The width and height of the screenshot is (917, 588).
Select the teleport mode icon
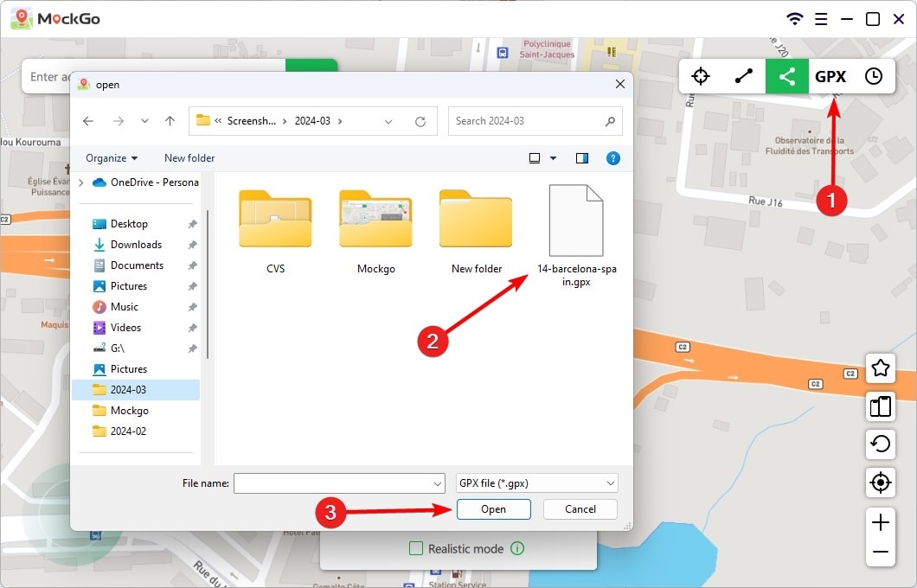coord(700,76)
